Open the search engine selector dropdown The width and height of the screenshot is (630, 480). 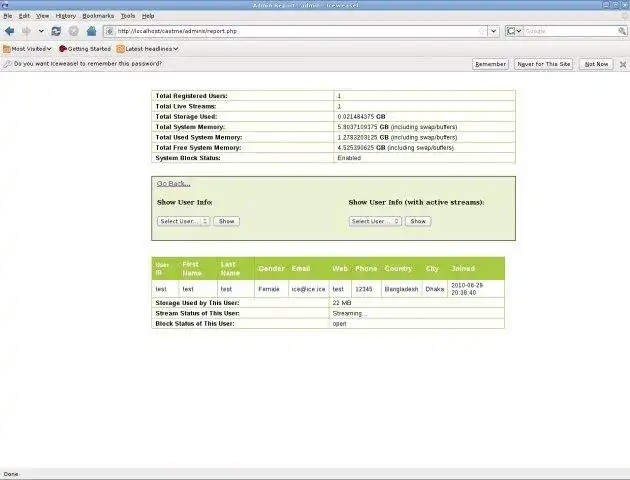514,31
